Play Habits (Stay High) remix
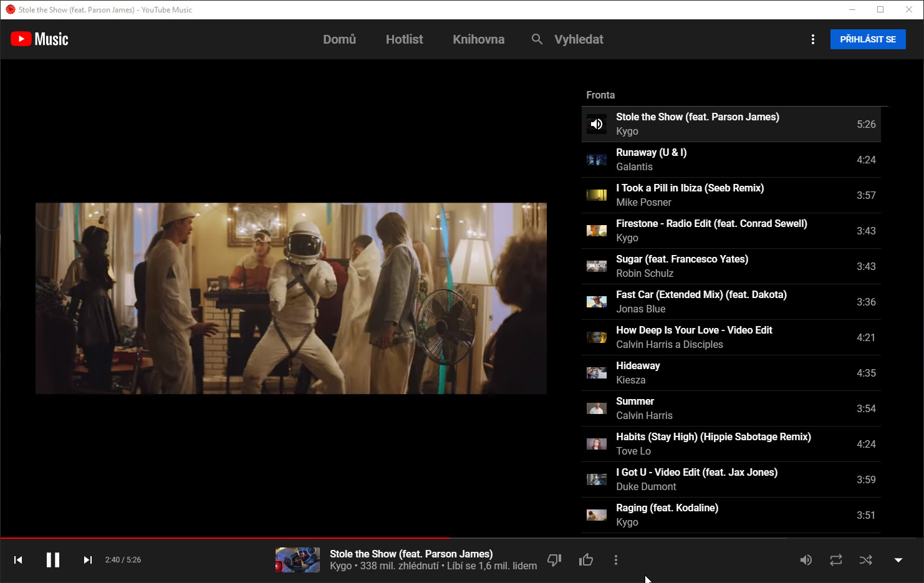 [731, 444]
